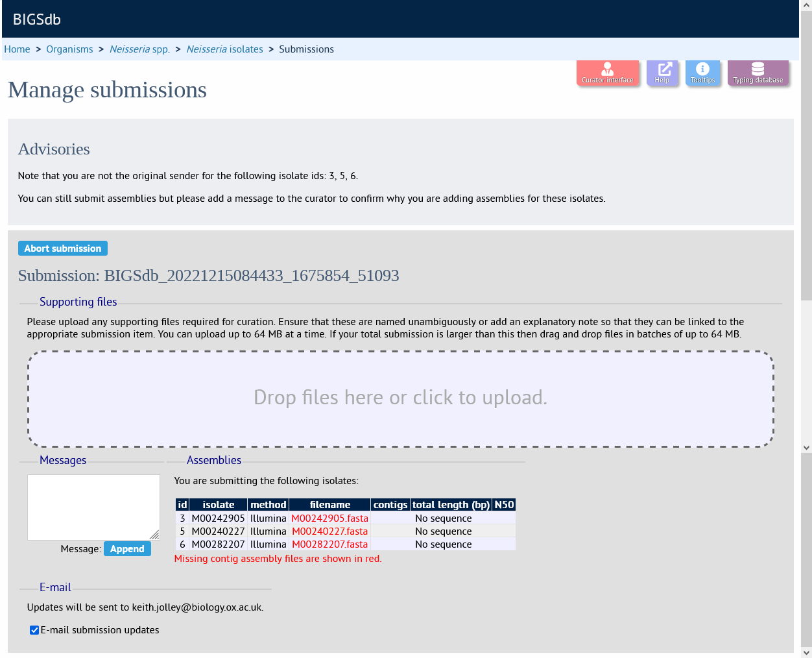Open the Organisms breadcrumb link

pos(69,49)
